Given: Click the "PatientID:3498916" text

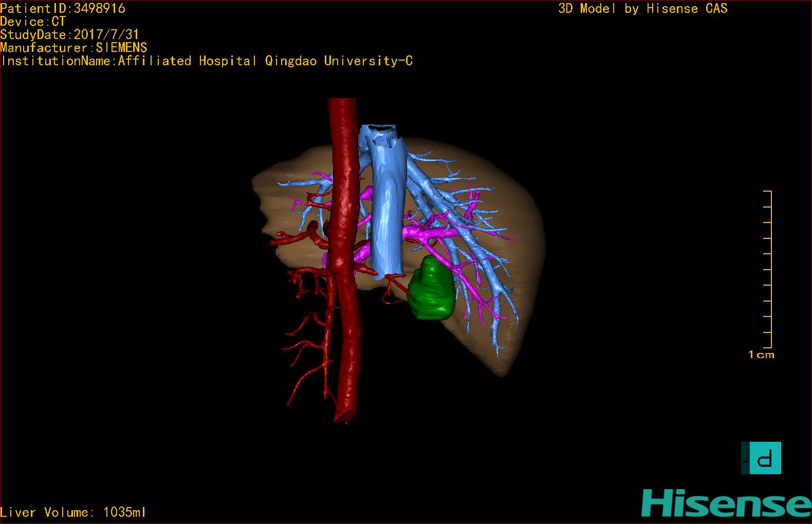Looking at the screenshot, I should (63, 8).
